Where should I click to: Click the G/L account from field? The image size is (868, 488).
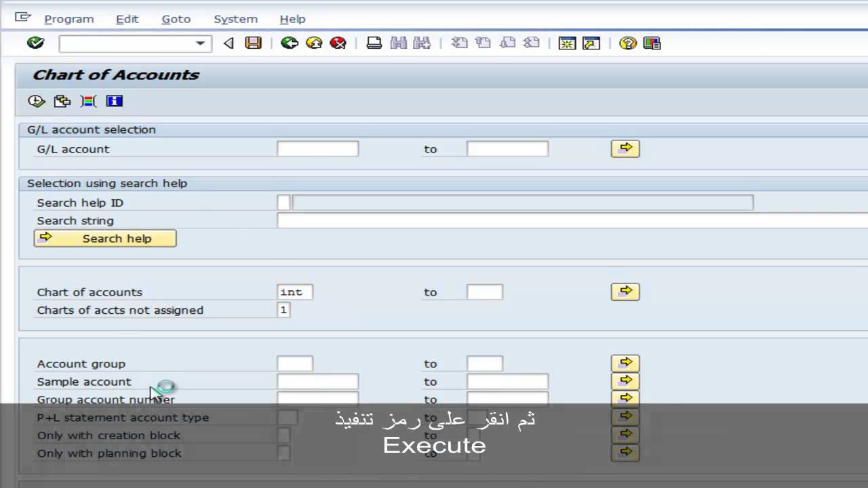click(317, 148)
